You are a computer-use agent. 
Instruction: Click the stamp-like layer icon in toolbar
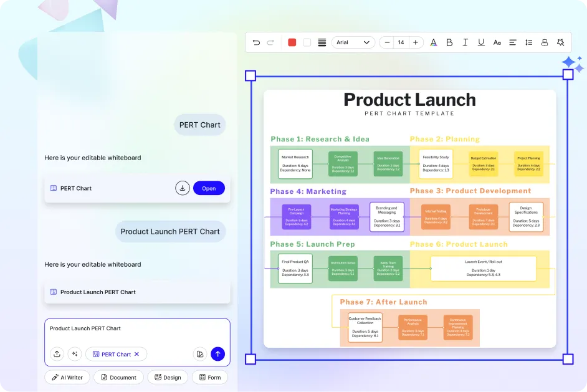click(x=545, y=42)
